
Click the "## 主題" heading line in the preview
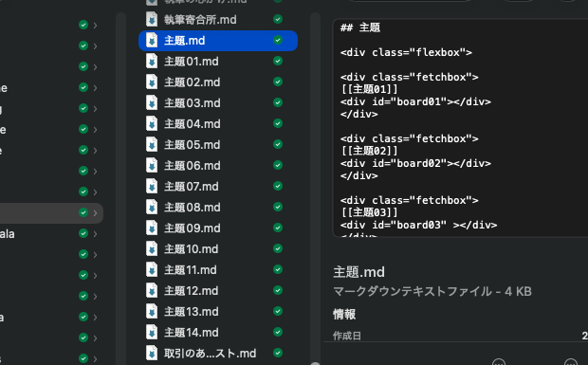[x=360, y=27]
